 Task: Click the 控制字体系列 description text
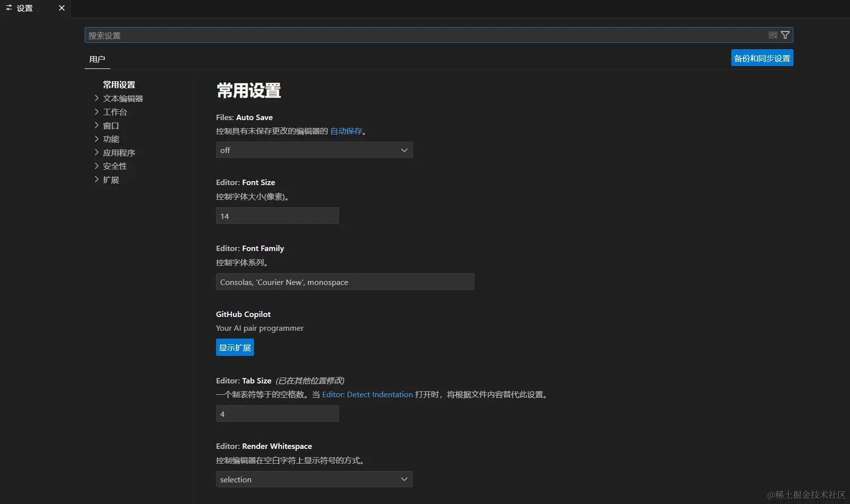[x=242, y=263]
